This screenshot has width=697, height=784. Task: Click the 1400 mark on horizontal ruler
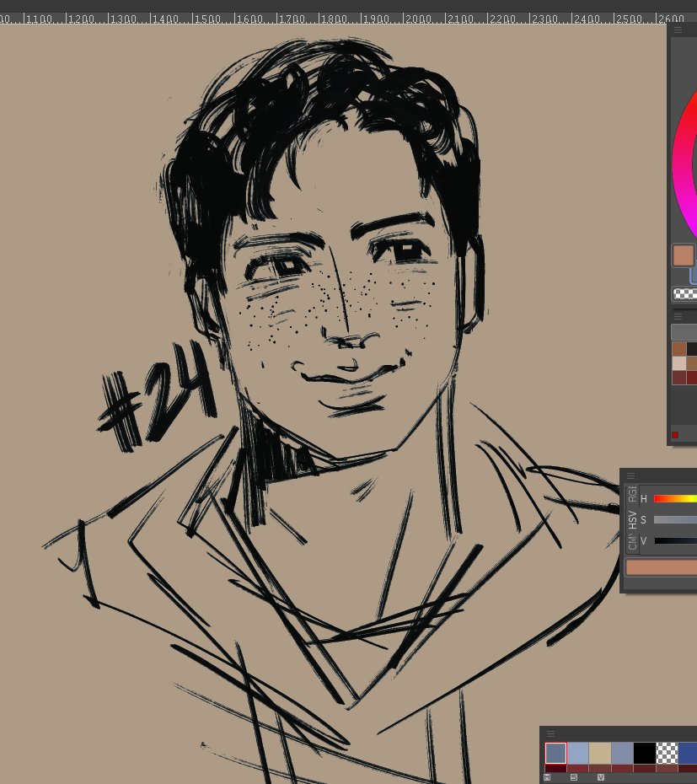pos(165,19)
